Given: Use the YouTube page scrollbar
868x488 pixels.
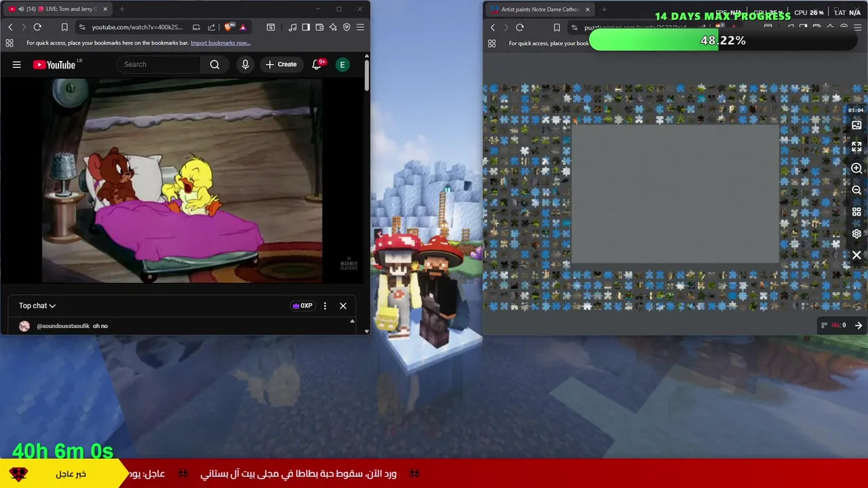Looking at the screenshot, I should click(x=367, y=76).
